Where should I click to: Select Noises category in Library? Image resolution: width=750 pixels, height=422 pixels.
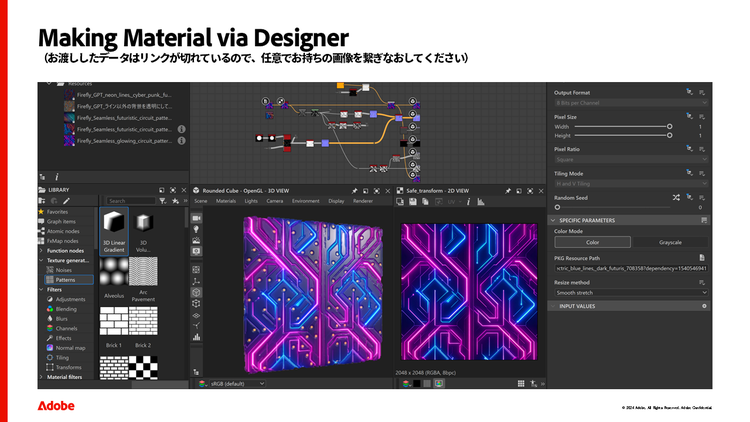pyautogui.click(x=63, y=270)
